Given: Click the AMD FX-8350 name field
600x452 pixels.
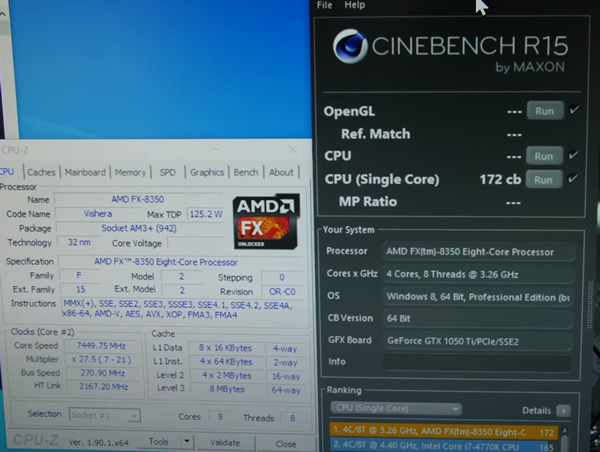Looking at the screenshot, I should pyautogui.click(x=138, y=199).
